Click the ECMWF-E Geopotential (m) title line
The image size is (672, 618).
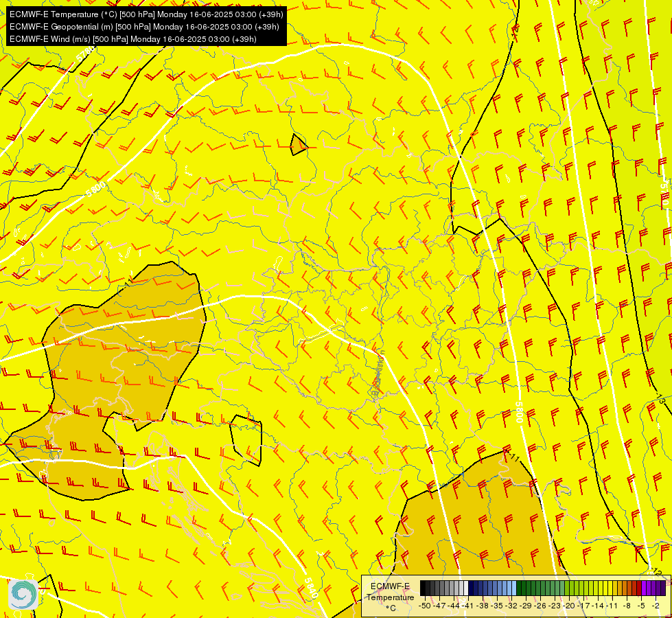click(x=144, y=27)
